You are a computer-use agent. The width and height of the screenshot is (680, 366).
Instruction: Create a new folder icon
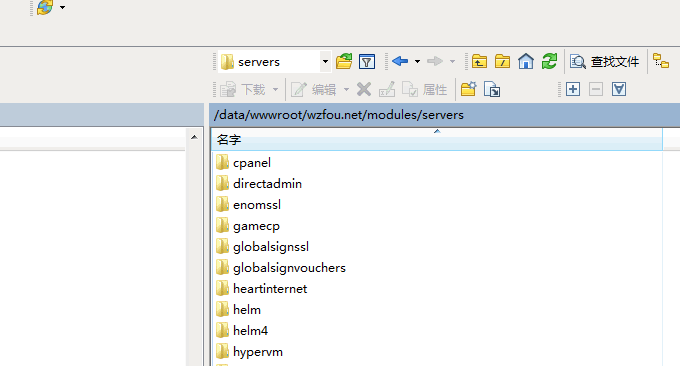468,89
